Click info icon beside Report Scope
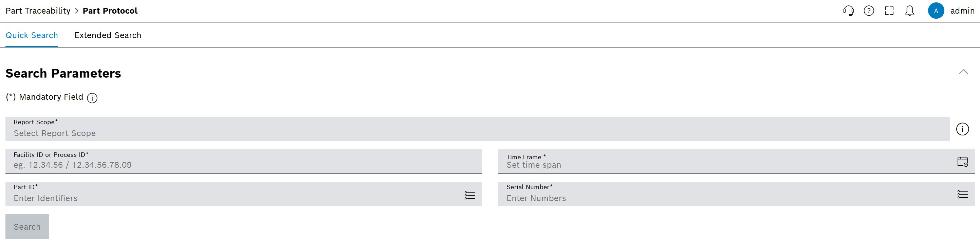Screen dimensions: 980x247 tap(962, 129)
